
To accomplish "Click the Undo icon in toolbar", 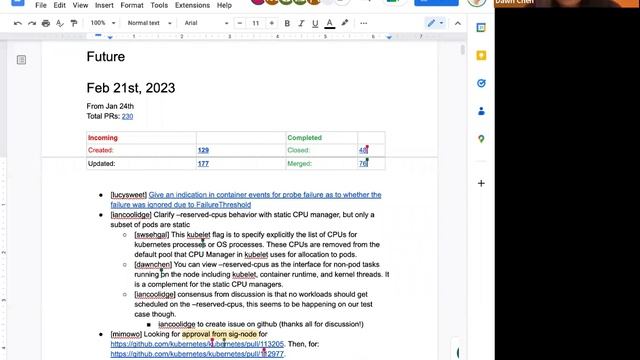I will (x=18, y=23).
